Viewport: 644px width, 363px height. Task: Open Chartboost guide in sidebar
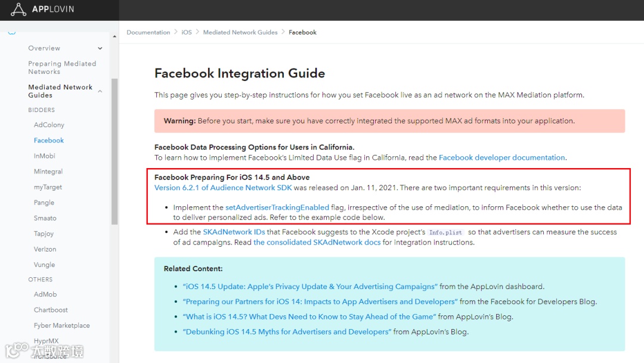pyautogui.click(x=51, y=310)
